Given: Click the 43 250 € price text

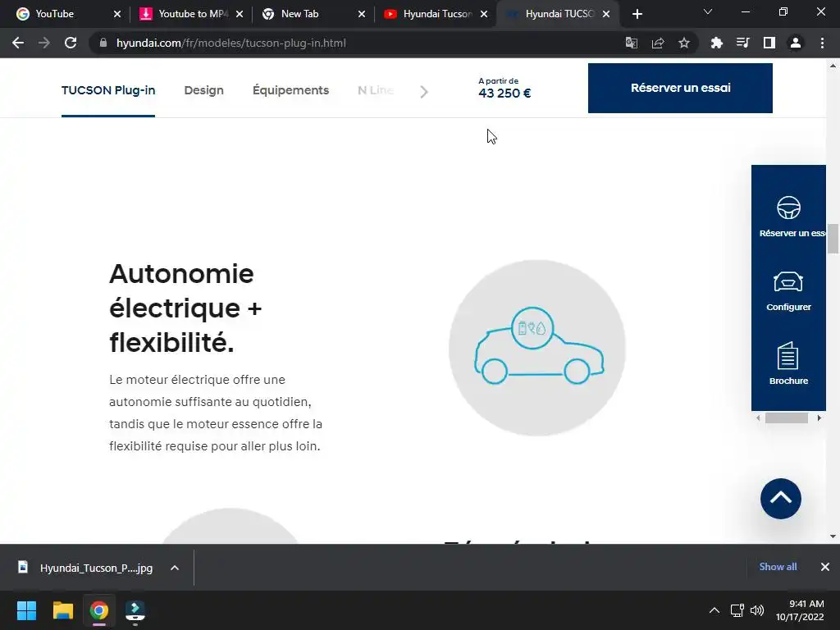Looking at the screenshot, I should click(x=504, y=94).
